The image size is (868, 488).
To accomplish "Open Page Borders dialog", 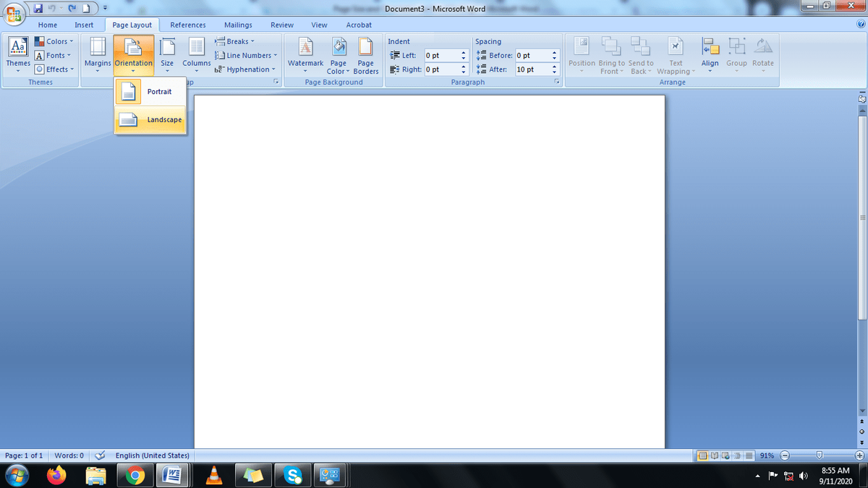I will (x=366, y=55).
